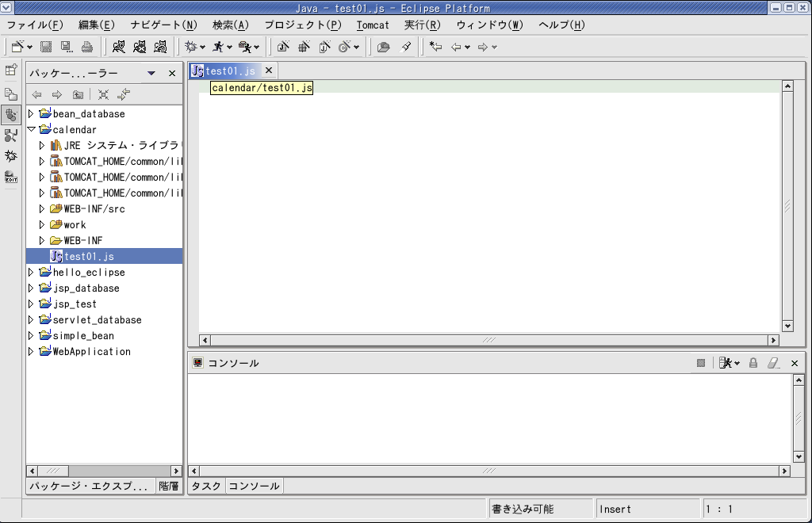812x523 pixels.
Task: Restart Tomcat with the third cat icon
Action: (x=160, y=47)
